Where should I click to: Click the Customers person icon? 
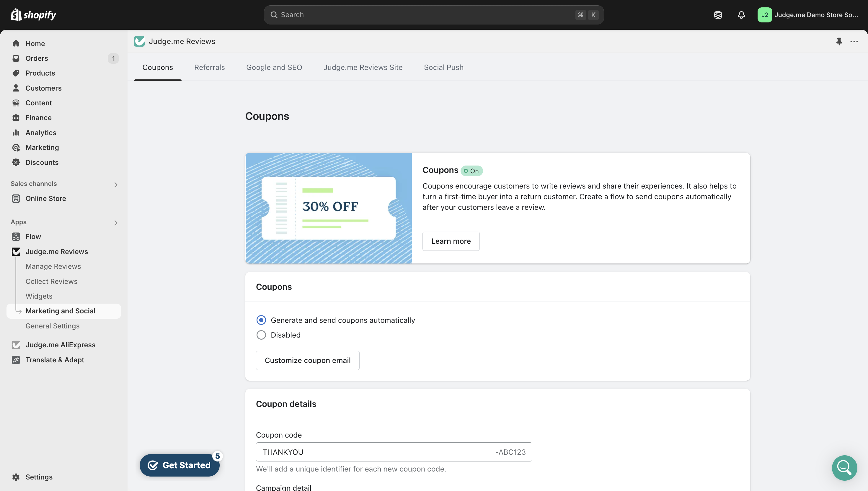[x=16, y=88]
